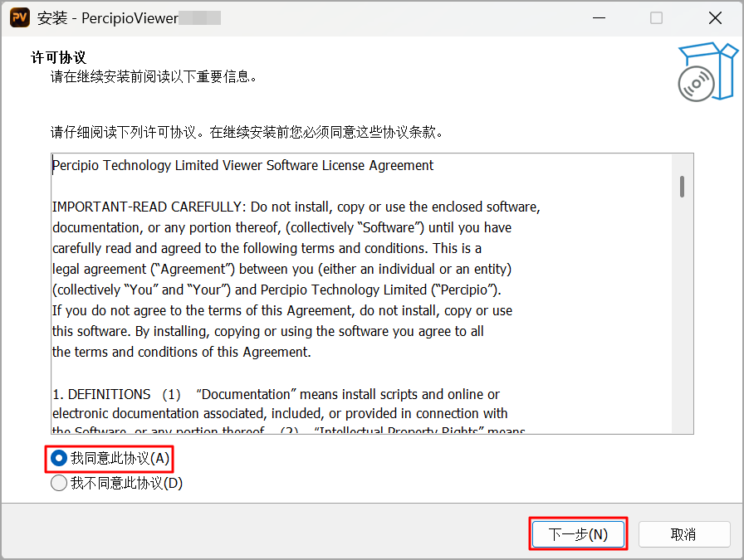
Task: Click the window title "安装 - PercipioViewer"
Action: point(108,18)
